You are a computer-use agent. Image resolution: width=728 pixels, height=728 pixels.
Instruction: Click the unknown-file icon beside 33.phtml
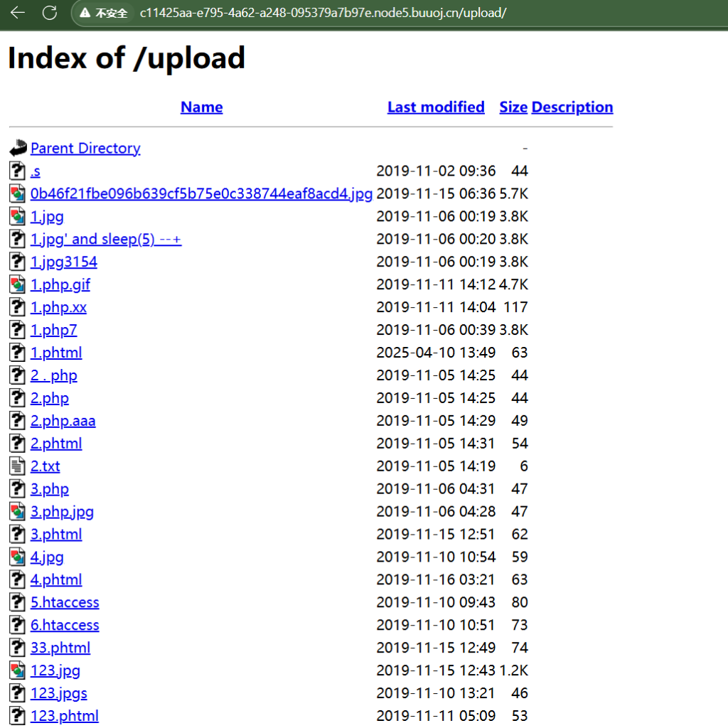[x=18, y=648]
